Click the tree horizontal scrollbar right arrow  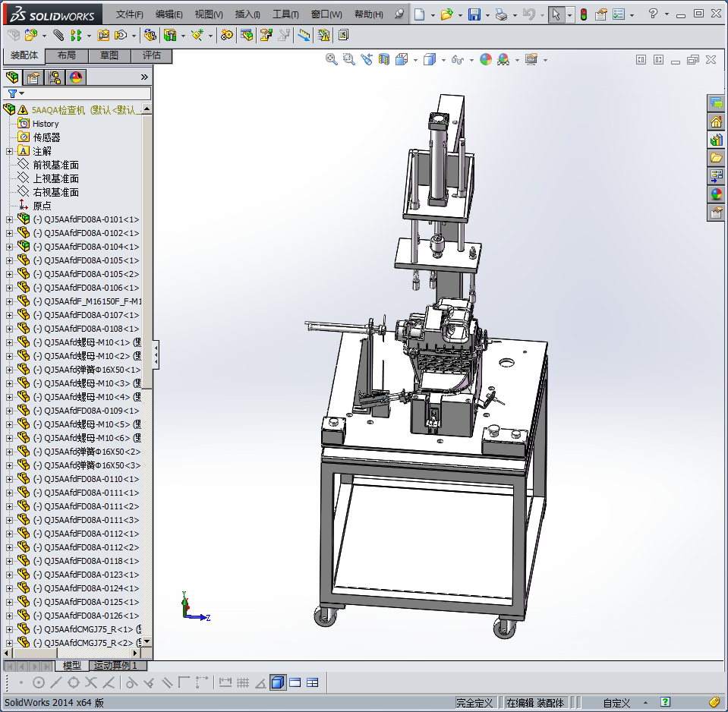point(136,653)
